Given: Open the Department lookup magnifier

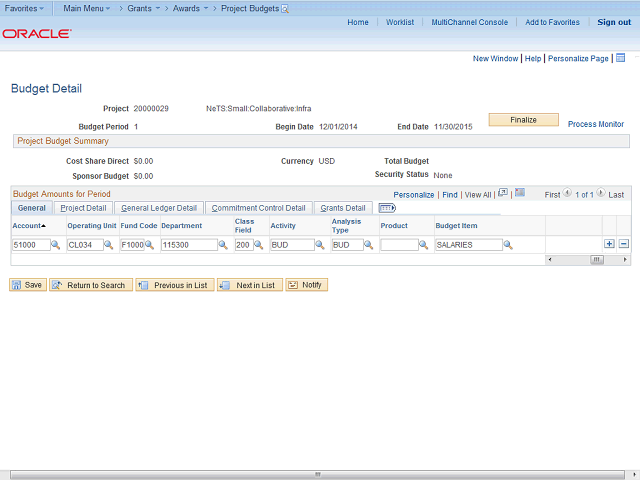Looking at the screenshot, I should click(x=224, y=245).
